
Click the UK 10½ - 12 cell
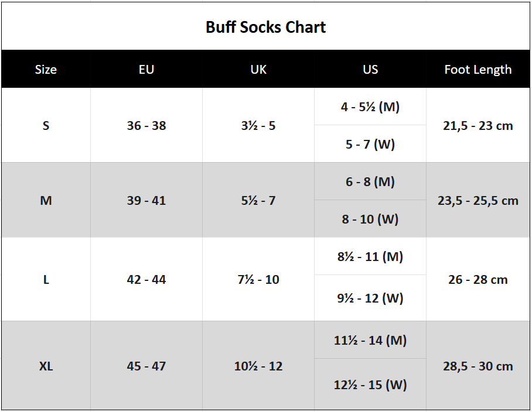pos(258,366)
